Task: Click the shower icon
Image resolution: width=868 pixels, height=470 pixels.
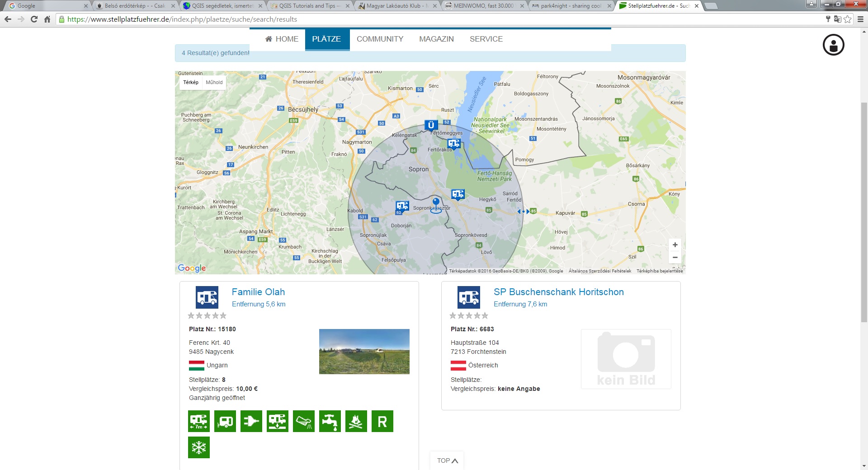Action: pos(304,421)
